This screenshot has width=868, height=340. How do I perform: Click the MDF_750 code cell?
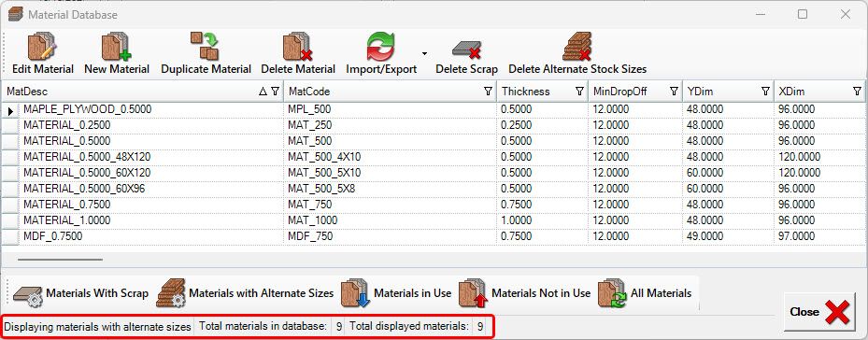[x=391, y=236]
